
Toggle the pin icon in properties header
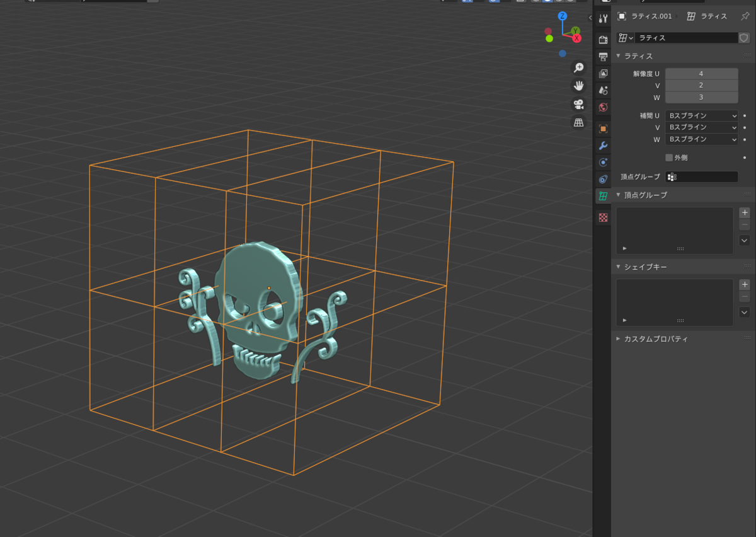click(x=745, y=16)
